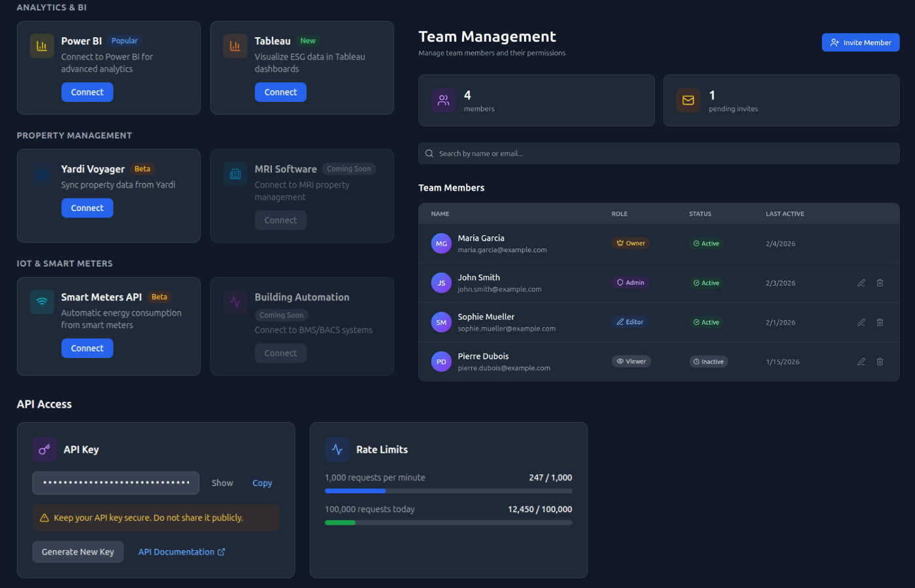The image size is (915, 588).
Task: Generate a new API key
Action: pos(78,552)
